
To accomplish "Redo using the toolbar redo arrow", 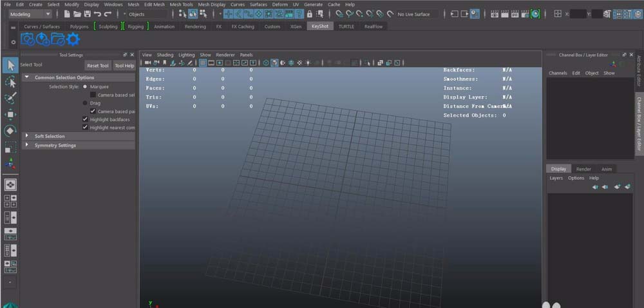I will click(108, 14).
